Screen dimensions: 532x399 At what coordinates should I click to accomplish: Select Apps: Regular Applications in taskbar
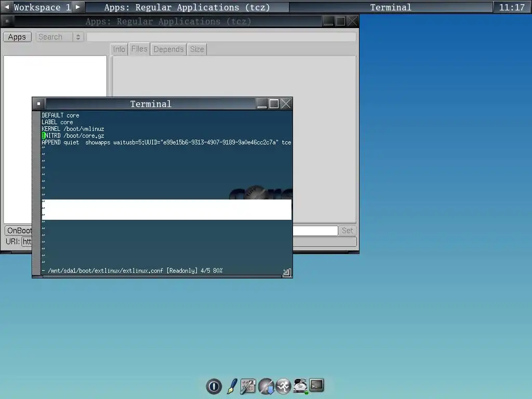coord(187,7)
